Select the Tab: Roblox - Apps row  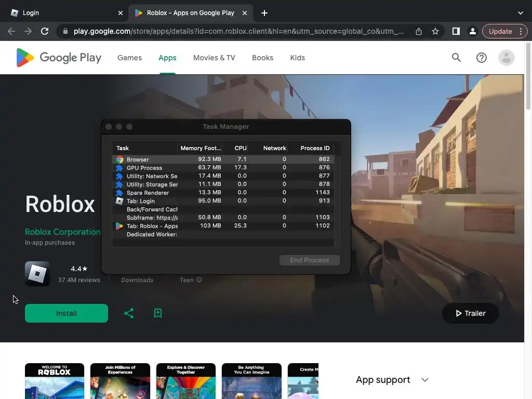tap(223, 226)
